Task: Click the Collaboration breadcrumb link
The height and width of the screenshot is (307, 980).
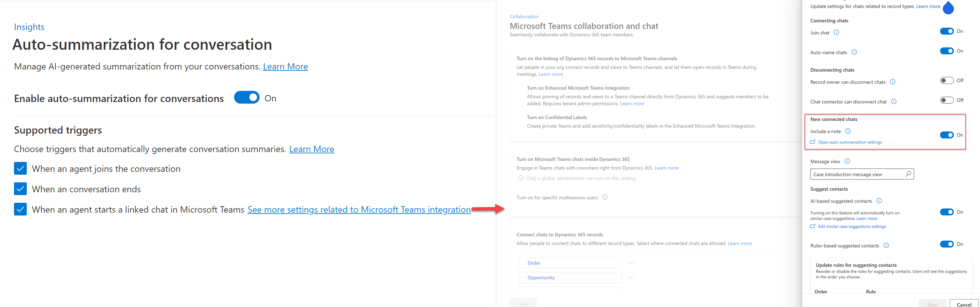Action: 524,16
